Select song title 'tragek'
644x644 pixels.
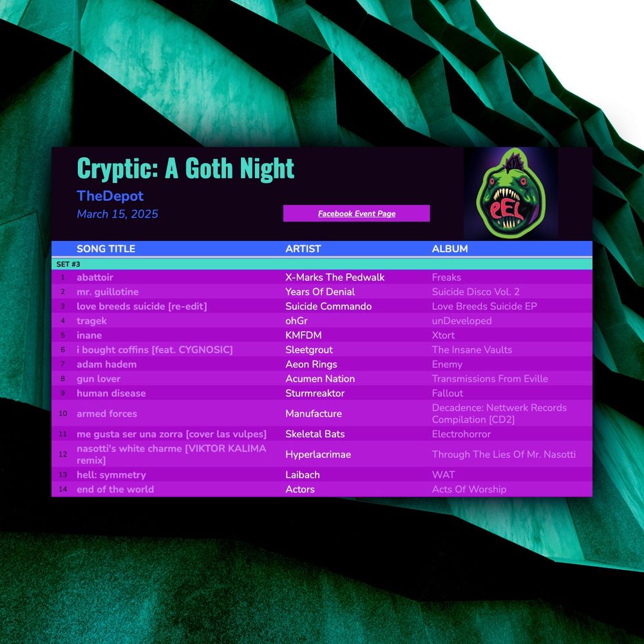point(91,321)
